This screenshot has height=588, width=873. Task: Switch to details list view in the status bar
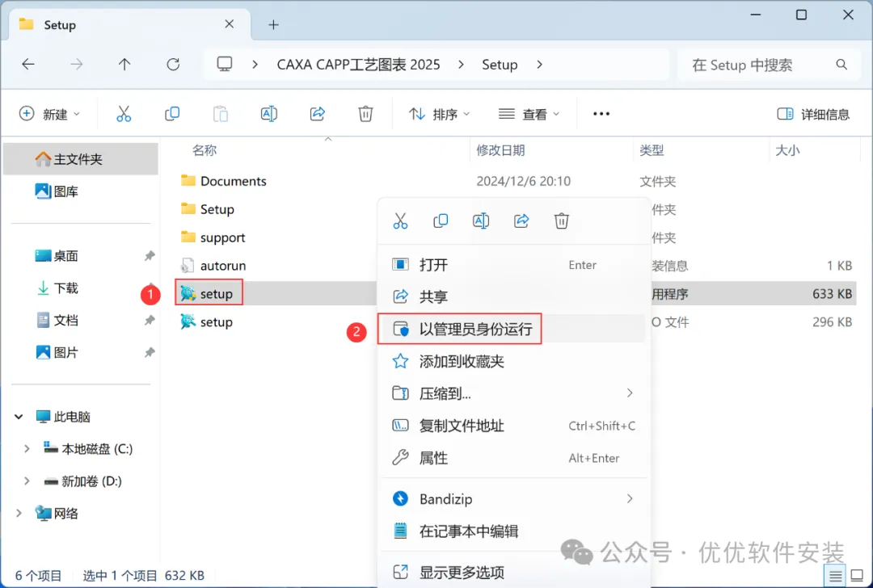[x=835, y=576]
